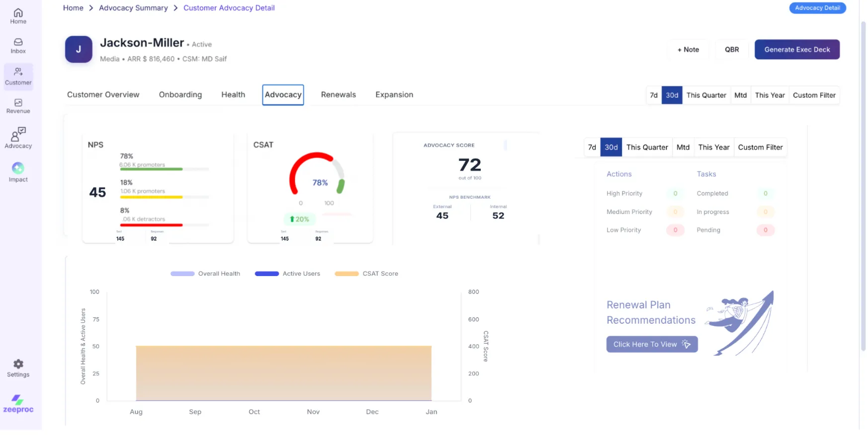
Task: Go to Revenue in the sidebar
Action: (18, 106)
